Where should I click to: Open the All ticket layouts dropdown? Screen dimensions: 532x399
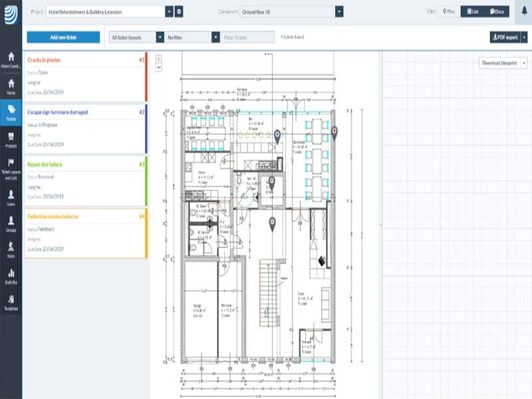click(x=160, y=37)
